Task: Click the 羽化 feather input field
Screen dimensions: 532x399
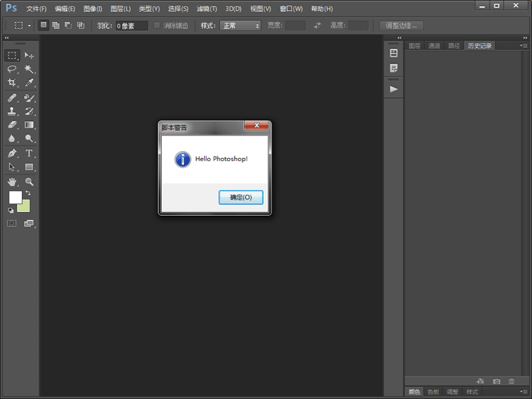Action: 131,26
